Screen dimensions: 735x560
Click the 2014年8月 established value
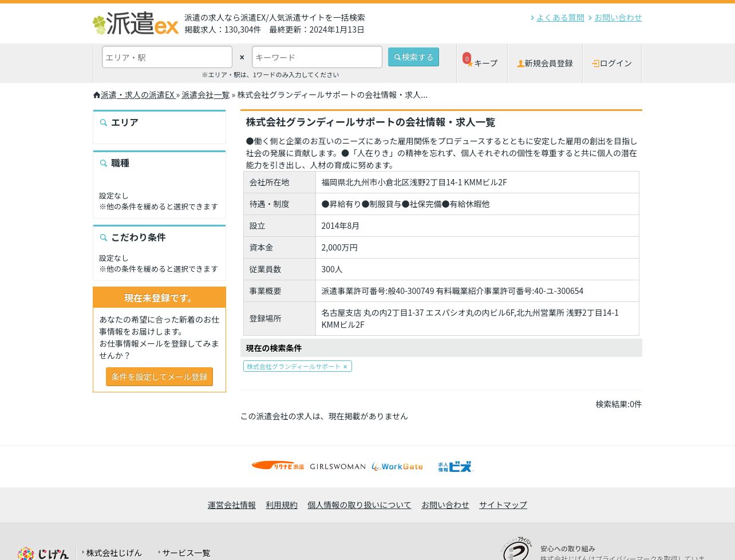(x=341, y=226)
